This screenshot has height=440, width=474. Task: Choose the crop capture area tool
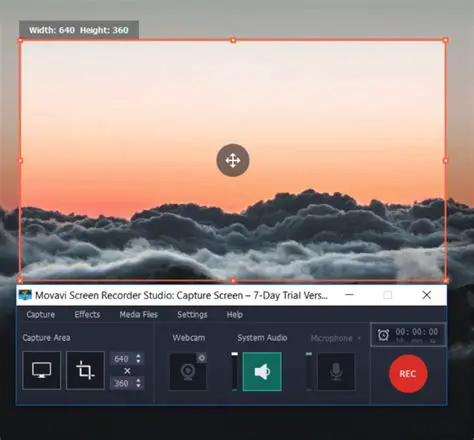click(x=85, y=370)
